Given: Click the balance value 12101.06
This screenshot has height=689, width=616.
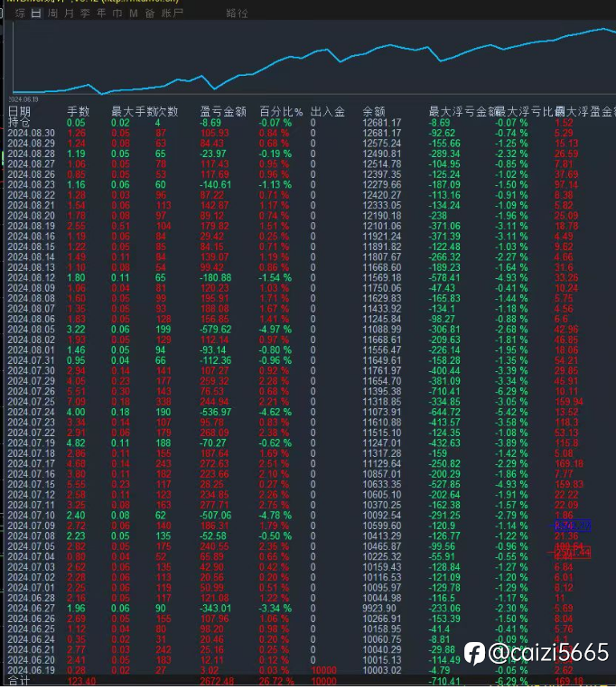Looking at the screenshot, I should (x=382, y=226).
